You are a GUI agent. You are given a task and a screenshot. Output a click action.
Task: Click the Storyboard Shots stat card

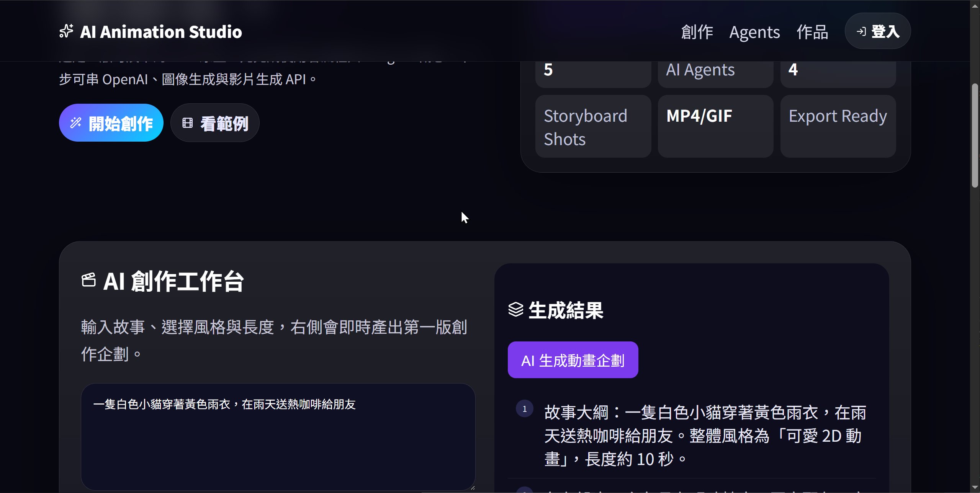click(x=593, y=126)
